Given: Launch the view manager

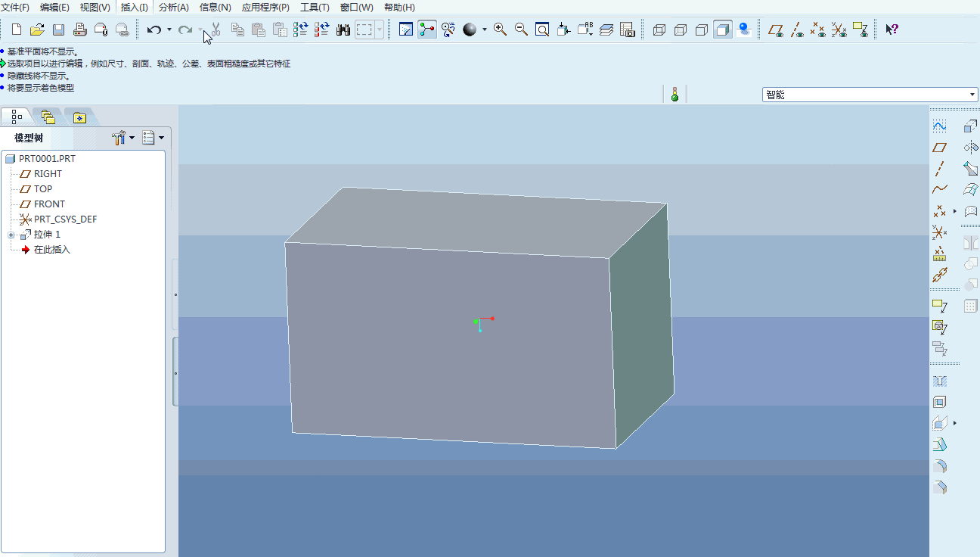Looking at the screenshot, I should tap(627, 30).
